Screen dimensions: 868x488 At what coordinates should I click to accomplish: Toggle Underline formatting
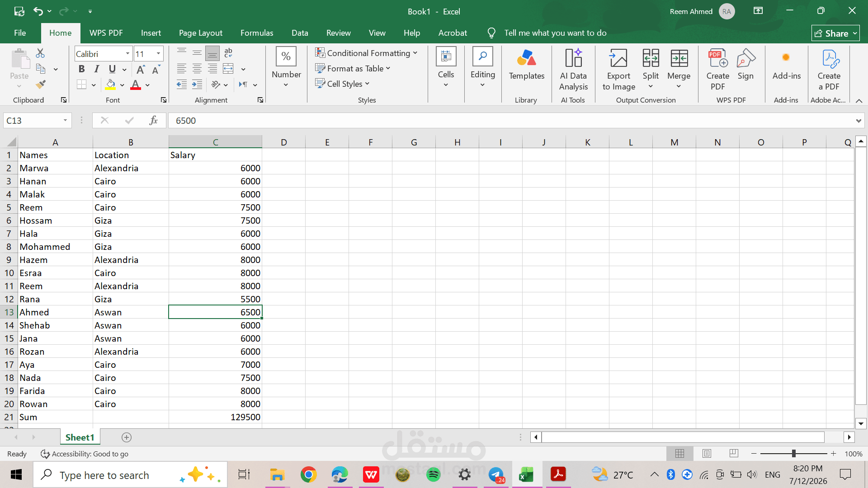pyautogui.click(x=112, y=69)
